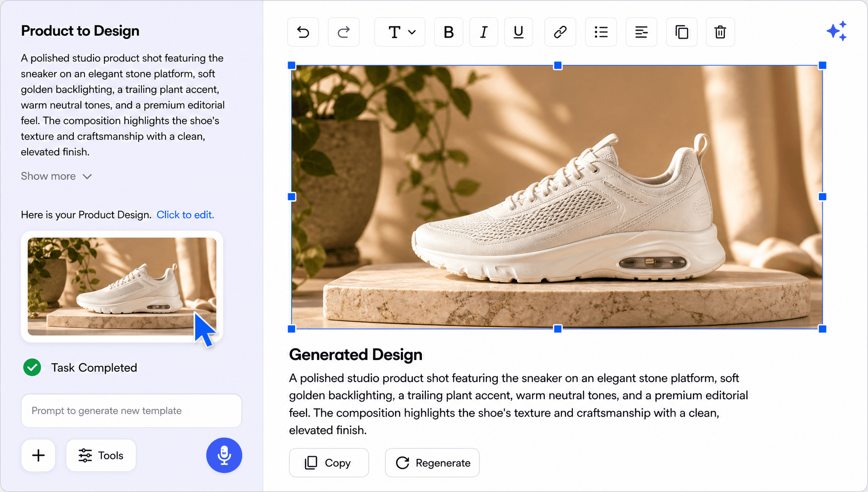The image size is (868, 492).
Task: Click the 'Here is your Product Design.' text
Action: coord(86,215)
